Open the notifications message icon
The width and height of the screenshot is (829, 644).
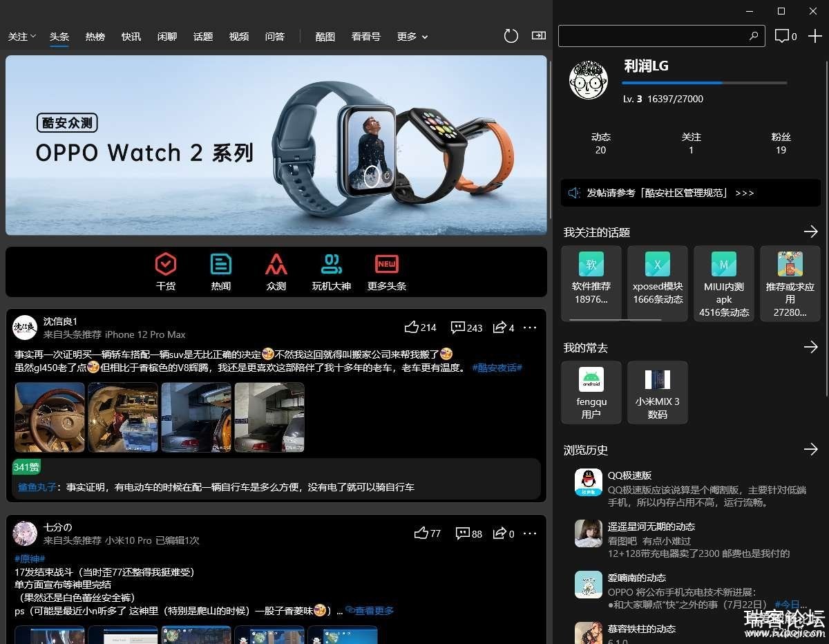click(x=782, y=36)
